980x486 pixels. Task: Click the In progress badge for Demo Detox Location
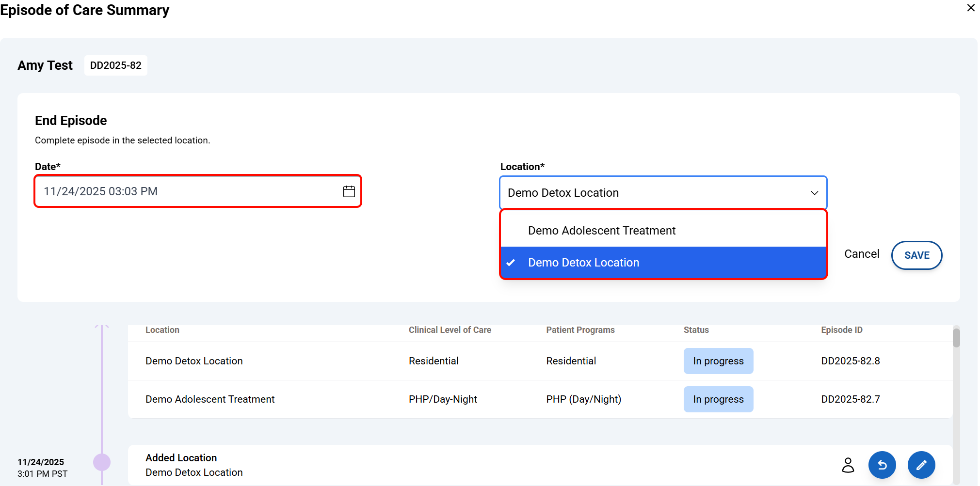[x=718, y=361]
